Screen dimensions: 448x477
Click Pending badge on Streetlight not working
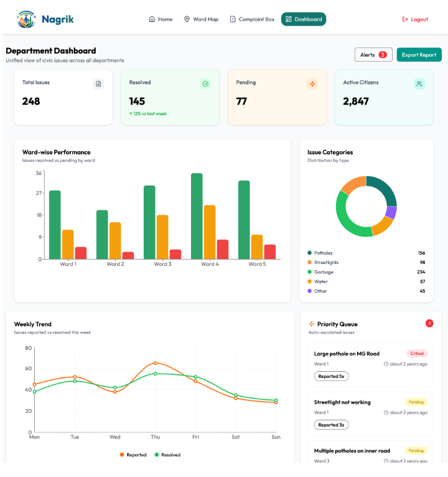coord(416,402)
